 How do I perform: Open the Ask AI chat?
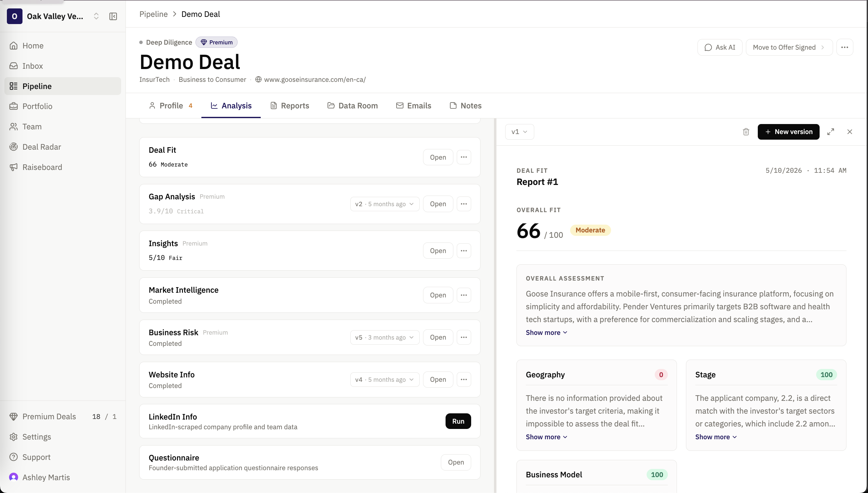coord(720,47)
